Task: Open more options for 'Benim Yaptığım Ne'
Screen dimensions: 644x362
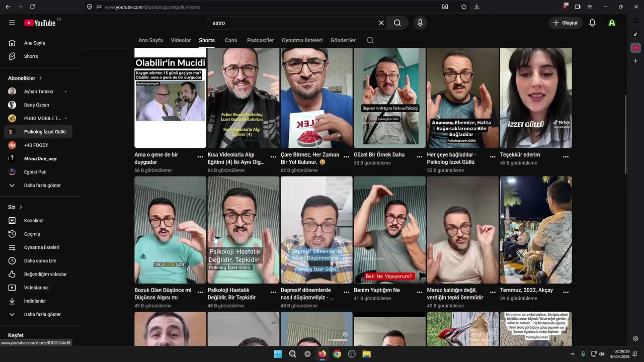Action: (x=420, y=292)
